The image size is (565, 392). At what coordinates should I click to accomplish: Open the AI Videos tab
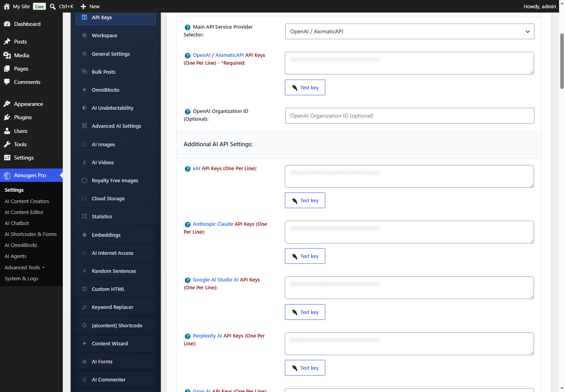coord(116,162)
